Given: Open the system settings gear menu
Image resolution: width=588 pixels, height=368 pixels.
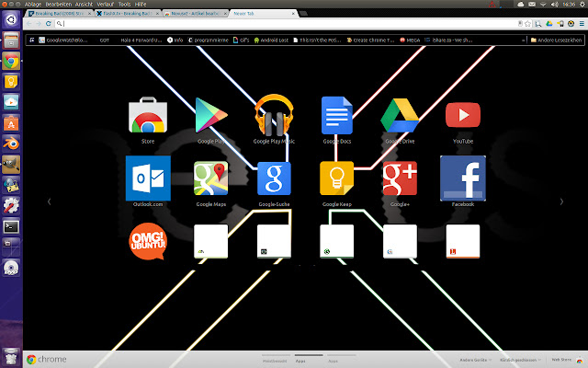Looking at the screenshot, I should click(582, 4).
